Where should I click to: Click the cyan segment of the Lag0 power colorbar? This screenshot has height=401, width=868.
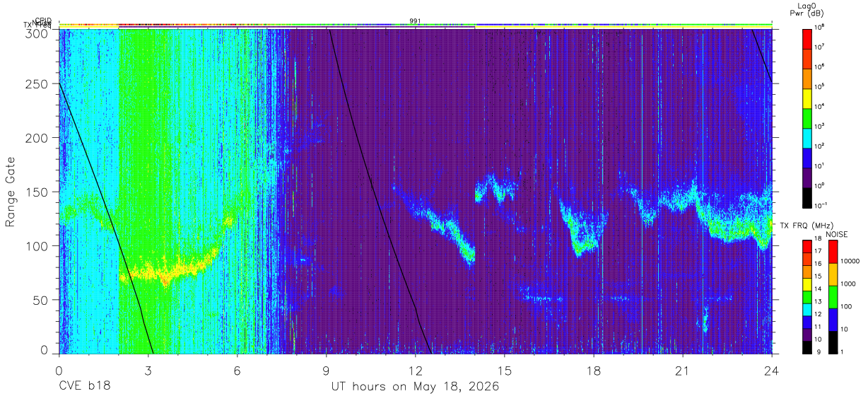807,136
